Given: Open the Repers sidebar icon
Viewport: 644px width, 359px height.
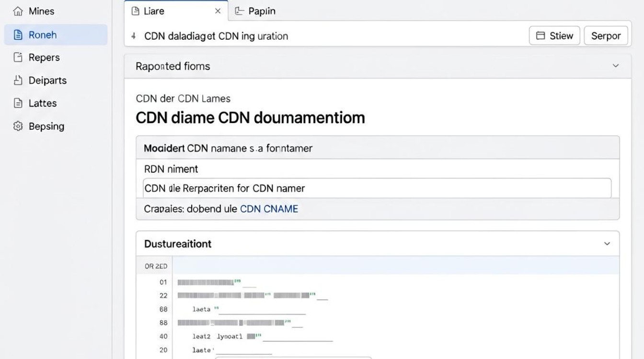Looking at the screenshot, I should tap(18, 57).
